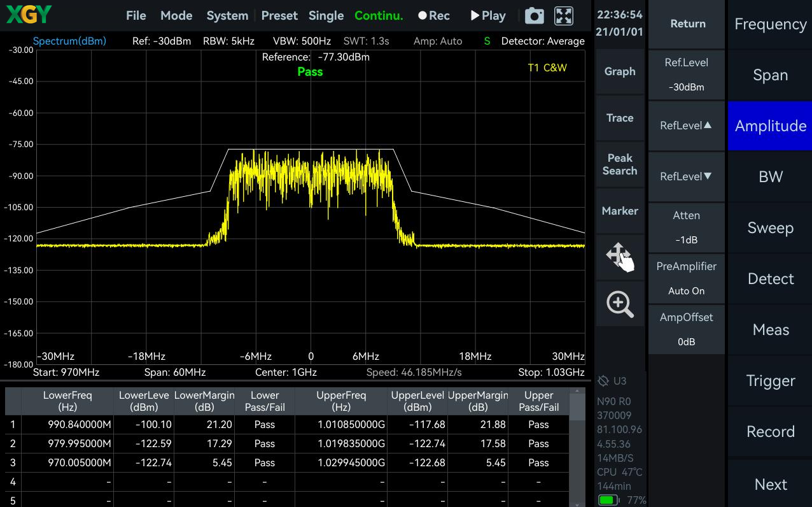Switch to Continu. sweep mode
812x507 pixels.
click(x=379, y=16)
